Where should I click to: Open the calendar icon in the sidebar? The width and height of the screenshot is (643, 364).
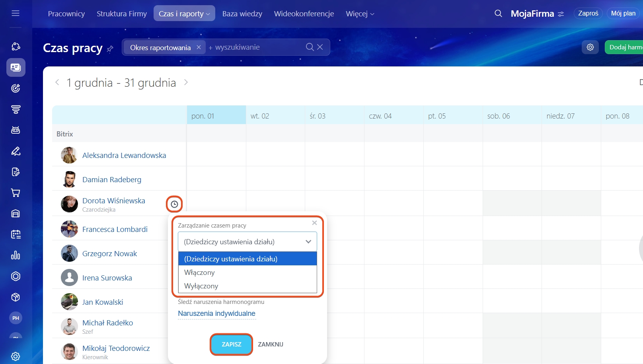(x=16, y=234)
